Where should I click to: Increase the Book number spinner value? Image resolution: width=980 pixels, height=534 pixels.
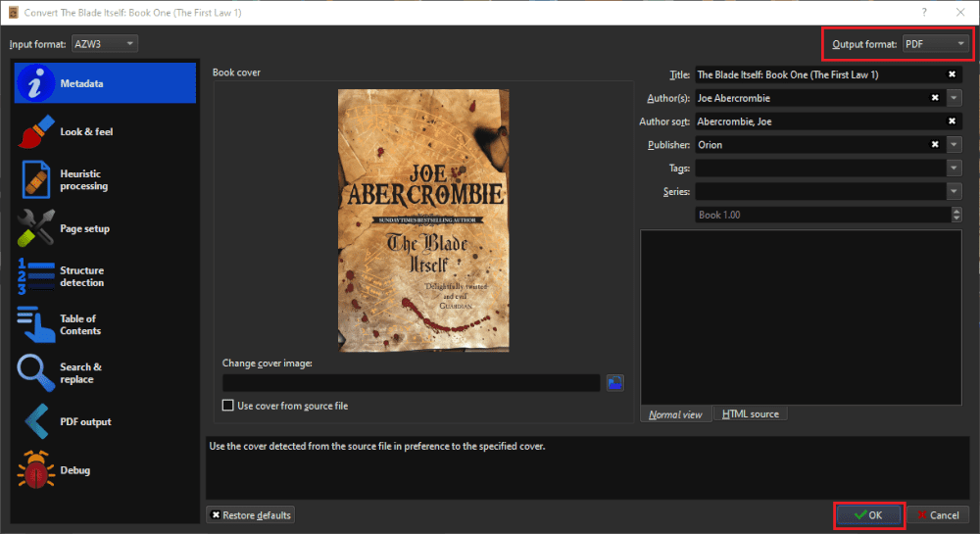click(x=956, y=211)
